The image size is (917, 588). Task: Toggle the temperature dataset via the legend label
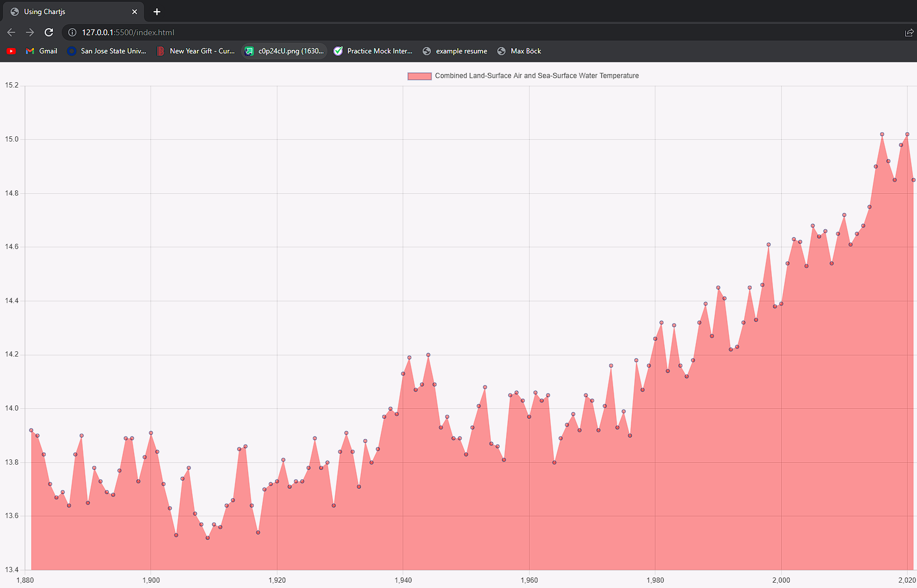536,76
